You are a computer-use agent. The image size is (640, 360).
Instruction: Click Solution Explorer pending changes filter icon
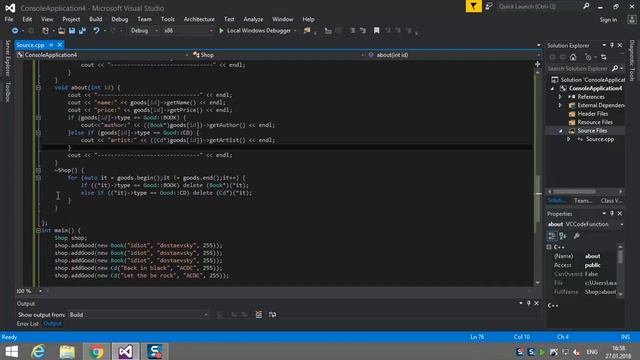pos(588,57)
